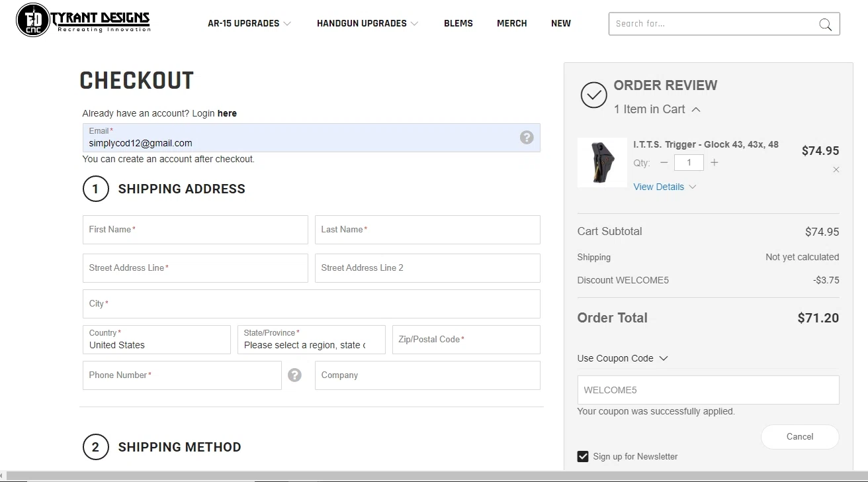
Task: Collapse the 1 Item in Cart list
Action: 657,109
